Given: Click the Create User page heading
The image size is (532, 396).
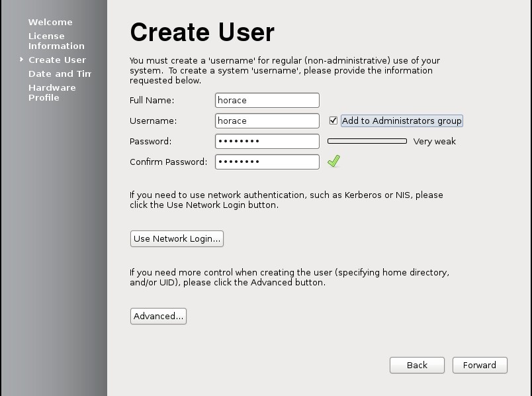Looking at the screenshot, I should click(x=202, y=32).
